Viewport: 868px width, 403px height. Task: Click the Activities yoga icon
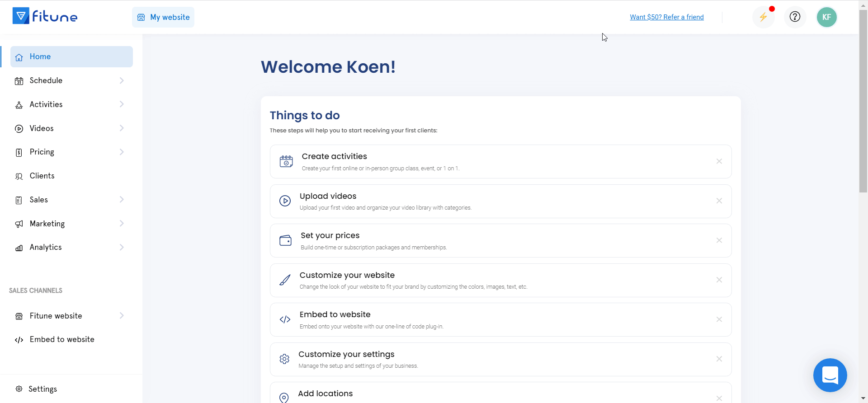[19, 105]
